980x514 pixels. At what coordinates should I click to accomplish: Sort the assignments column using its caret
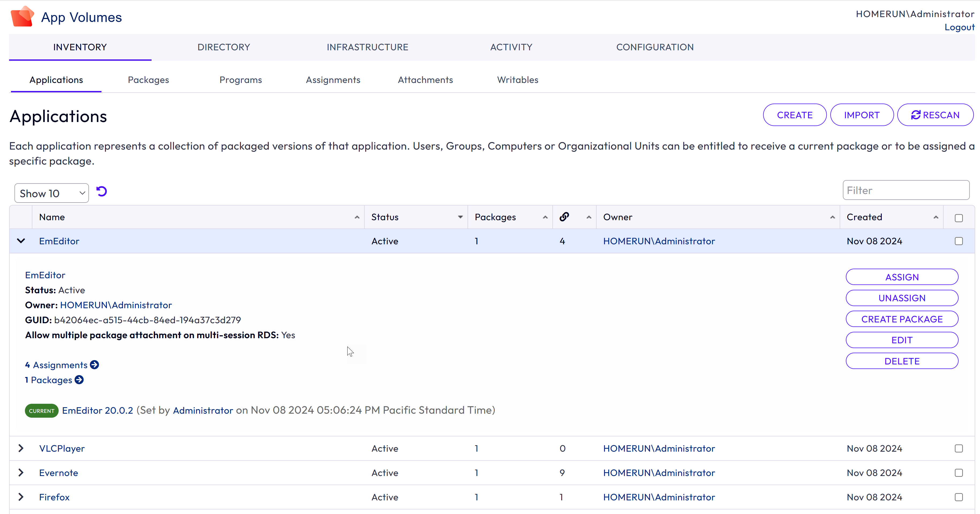coord(589,217)
